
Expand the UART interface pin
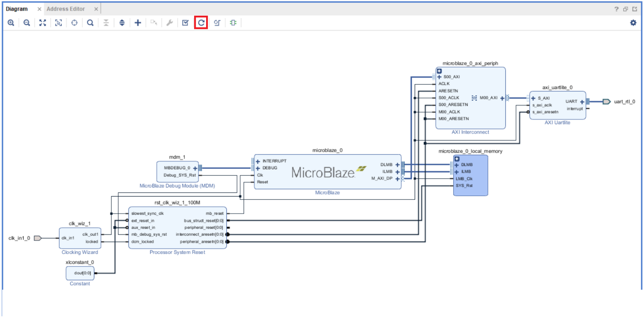582,101
